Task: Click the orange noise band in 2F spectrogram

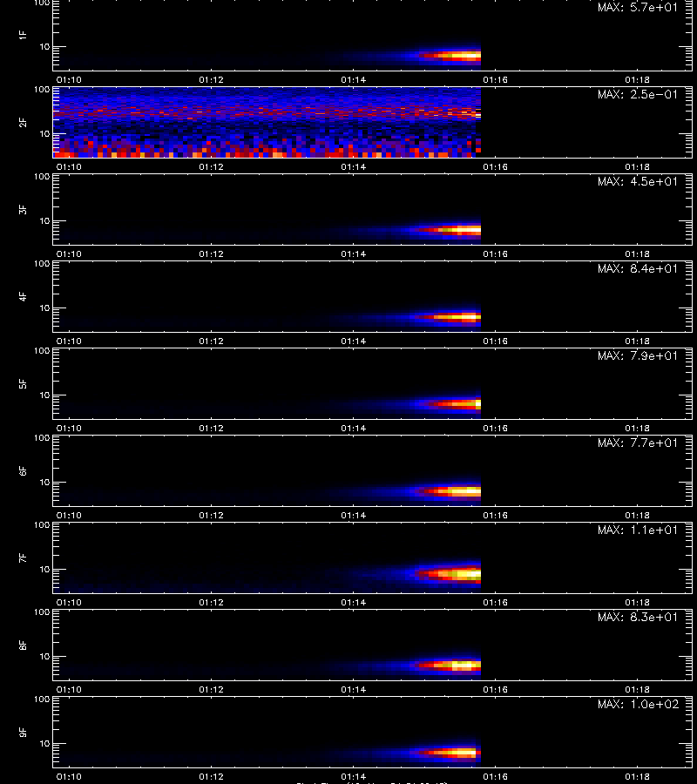Action: [267, 113]
